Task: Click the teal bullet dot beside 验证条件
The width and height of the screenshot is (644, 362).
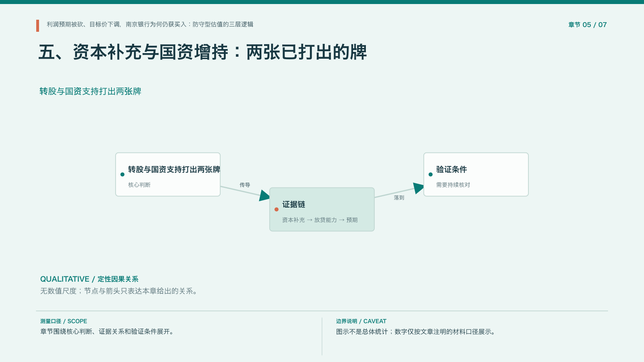Action: tap(431, 175)
